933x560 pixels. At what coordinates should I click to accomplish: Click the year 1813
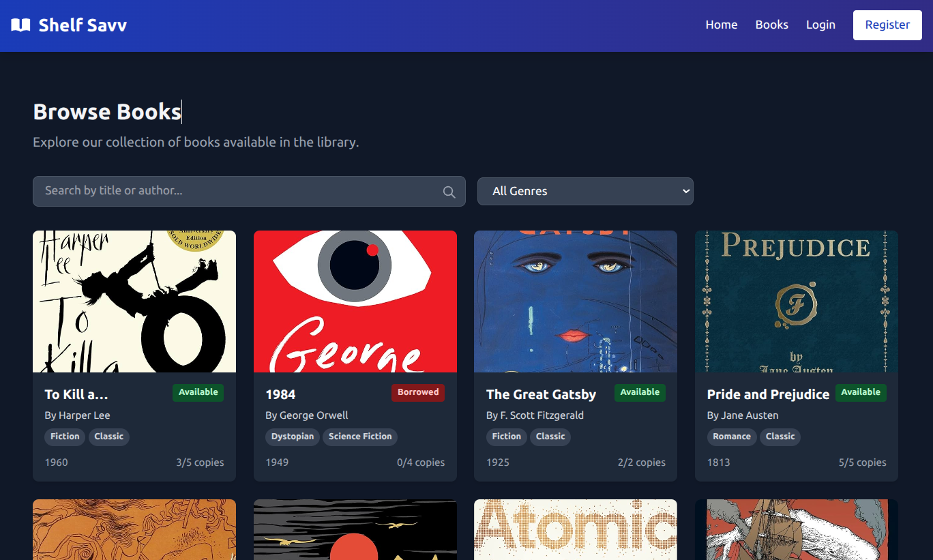719,462
